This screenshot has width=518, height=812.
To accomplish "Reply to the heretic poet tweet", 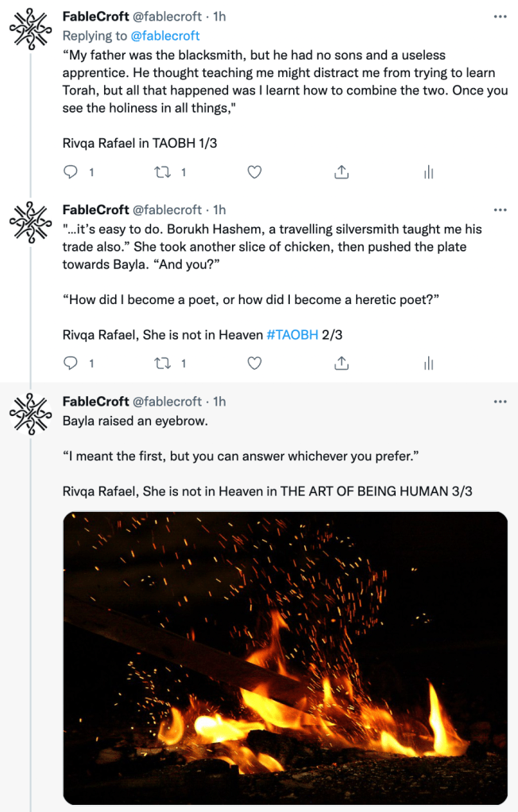I will pyautogui.click(x=71, y=363).
